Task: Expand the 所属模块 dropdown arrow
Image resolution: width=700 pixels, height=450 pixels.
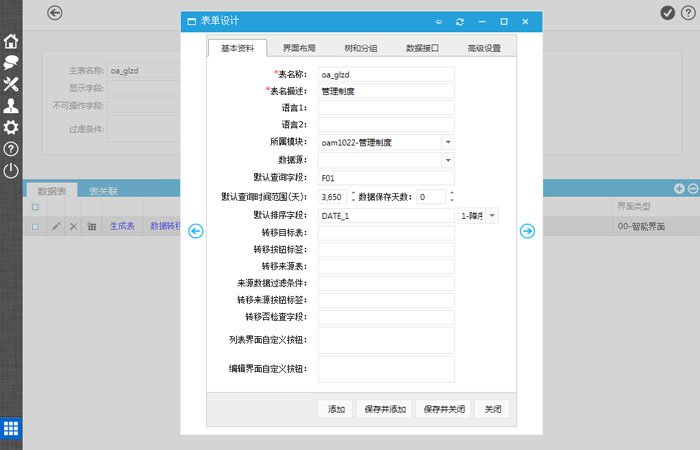Action: tap(448, 142)
